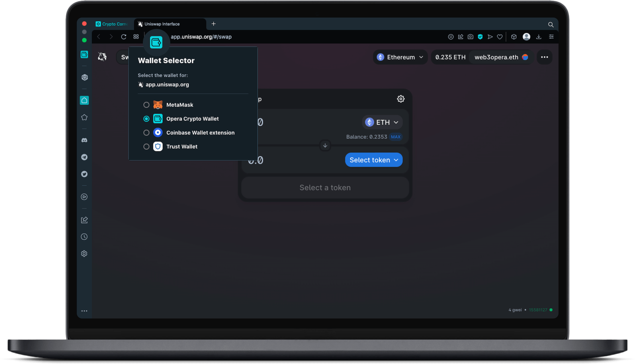Select Coinbase Wallet extension
Viewport: 635px width, 364px height.
point(146,132)
